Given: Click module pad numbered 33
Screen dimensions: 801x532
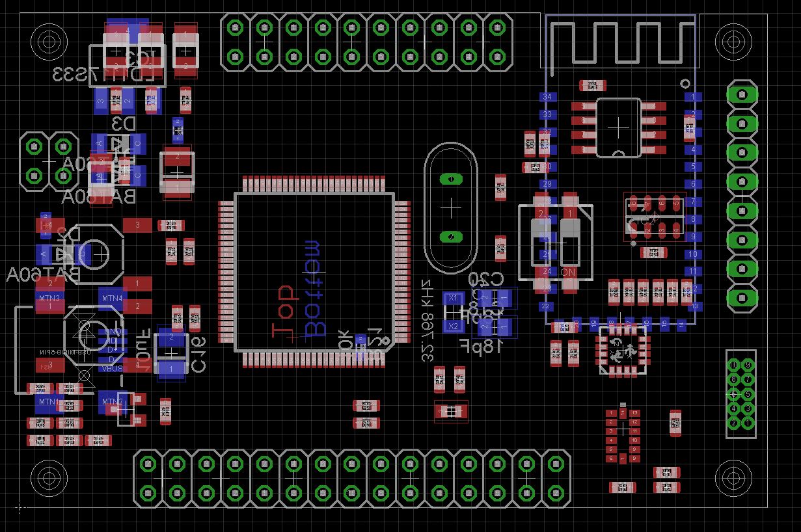Looking at the screenshot, I should 548,114.
